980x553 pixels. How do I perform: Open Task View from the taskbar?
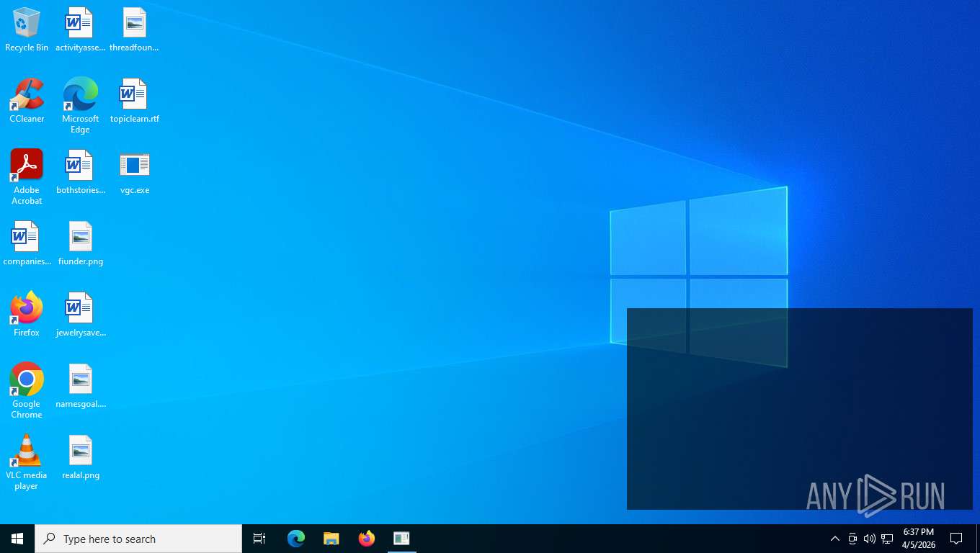click(x=259, y=539)
